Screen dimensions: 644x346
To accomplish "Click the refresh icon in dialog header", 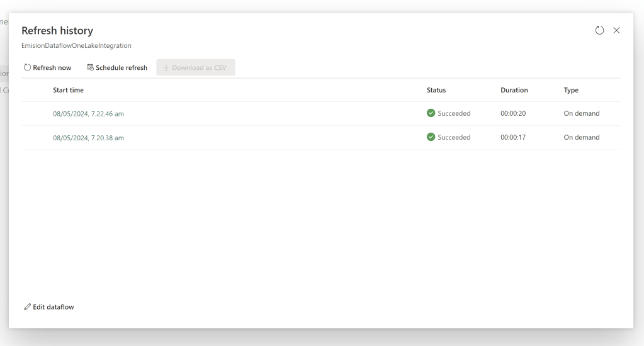I will tap(599, 30).
